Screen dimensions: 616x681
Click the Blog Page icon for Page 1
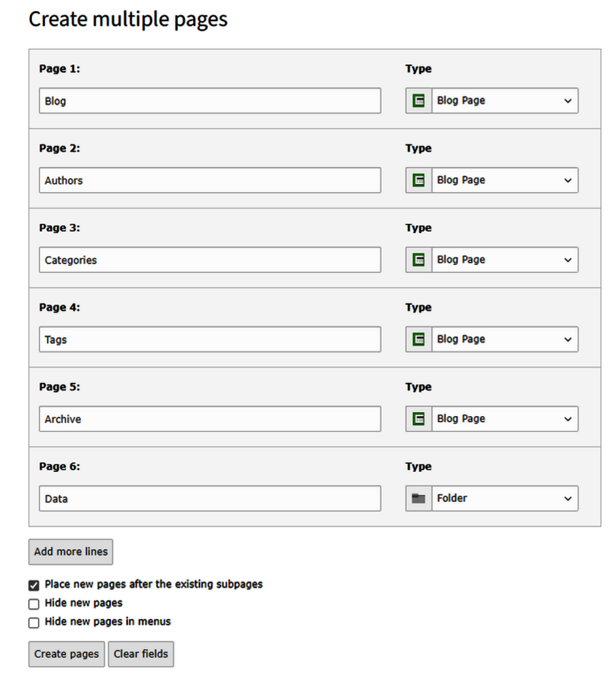418,101
